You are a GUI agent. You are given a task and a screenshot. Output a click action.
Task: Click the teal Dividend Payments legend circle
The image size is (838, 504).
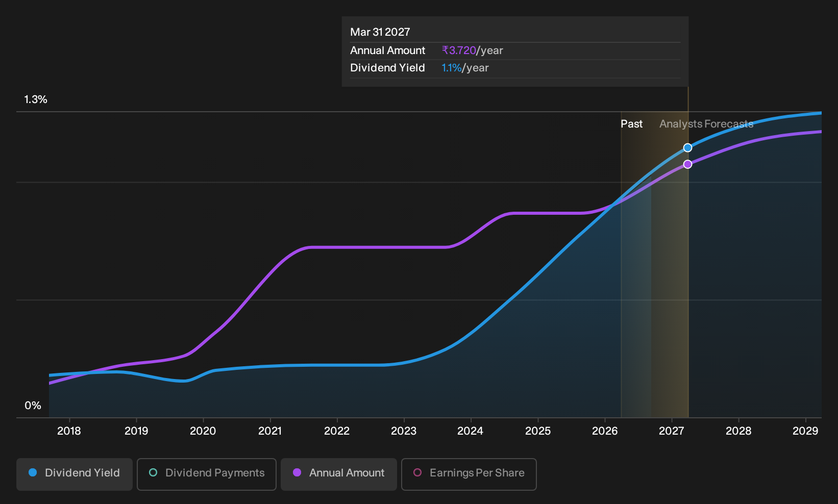pyautogui.click(x=153, y=473)
